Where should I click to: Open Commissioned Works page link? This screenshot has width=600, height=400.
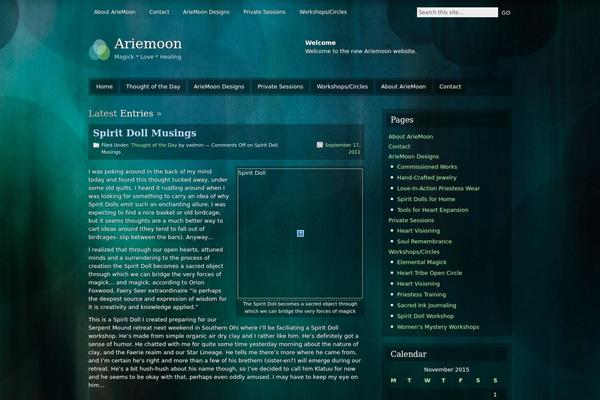427,167
